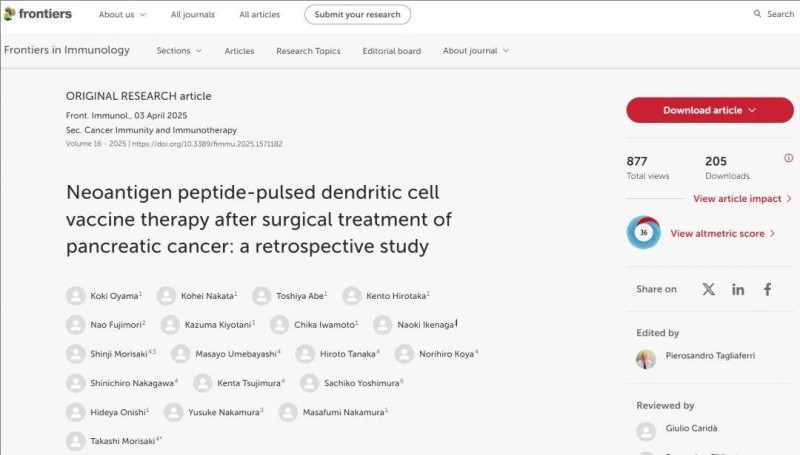Image resolution: width=800 pixels, height=455 pixels.
Task: Click Submit your research button
Action: click(x=357, y=14)
